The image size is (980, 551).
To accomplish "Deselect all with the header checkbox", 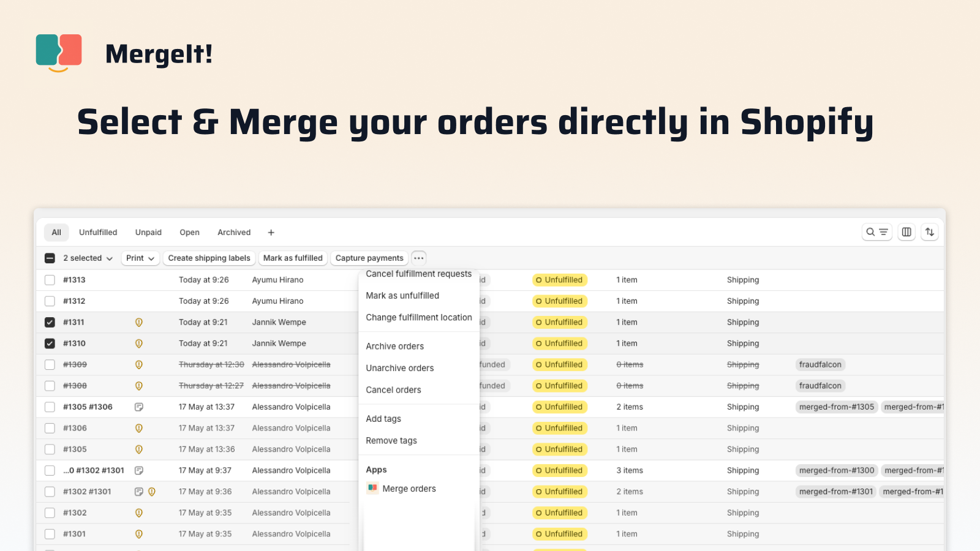I will point(50,258).
